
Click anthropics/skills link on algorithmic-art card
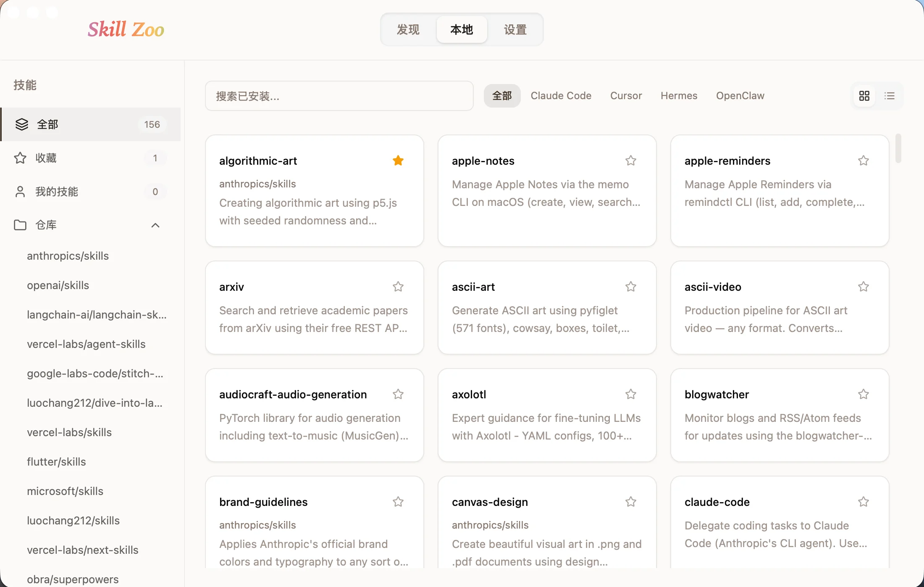pyautogui.click(x=257, y=184)
